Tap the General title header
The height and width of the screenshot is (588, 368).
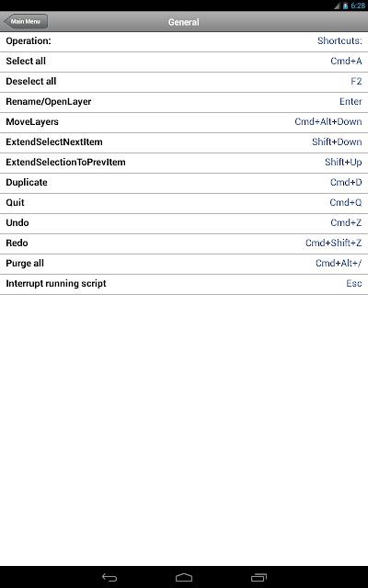184,22
